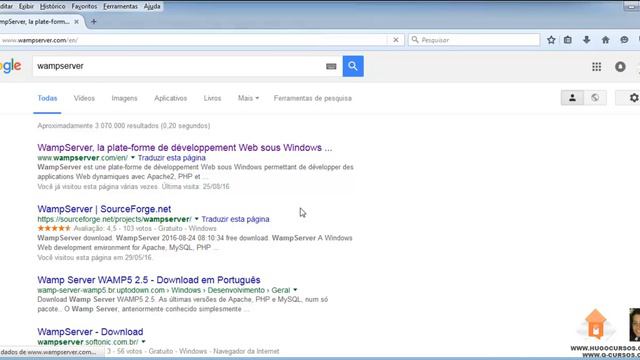This screenshot has height=360, width=640.
Task: Show bookmarks list clipboard icon
Action: [x=568, y=40]
